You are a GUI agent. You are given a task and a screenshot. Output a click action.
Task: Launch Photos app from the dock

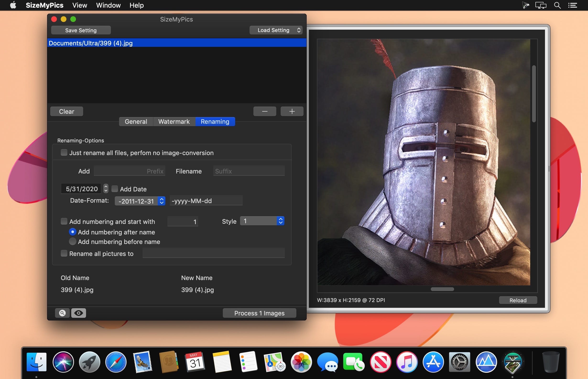coord(301,362)
